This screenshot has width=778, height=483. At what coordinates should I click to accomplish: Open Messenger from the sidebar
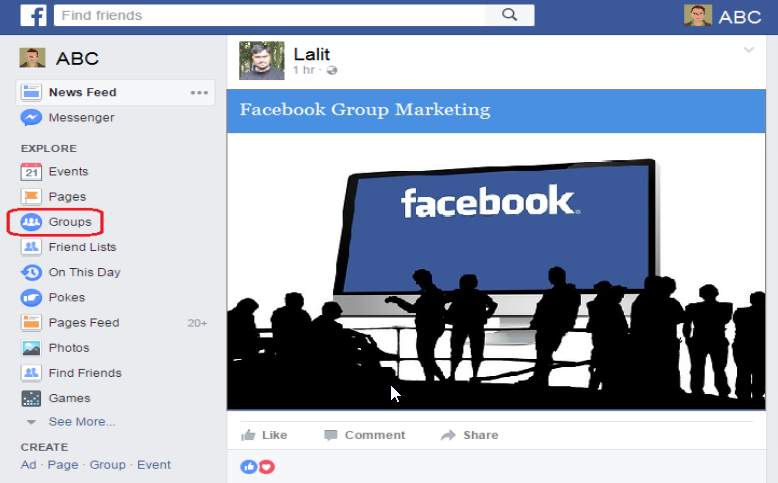[67, 118]
